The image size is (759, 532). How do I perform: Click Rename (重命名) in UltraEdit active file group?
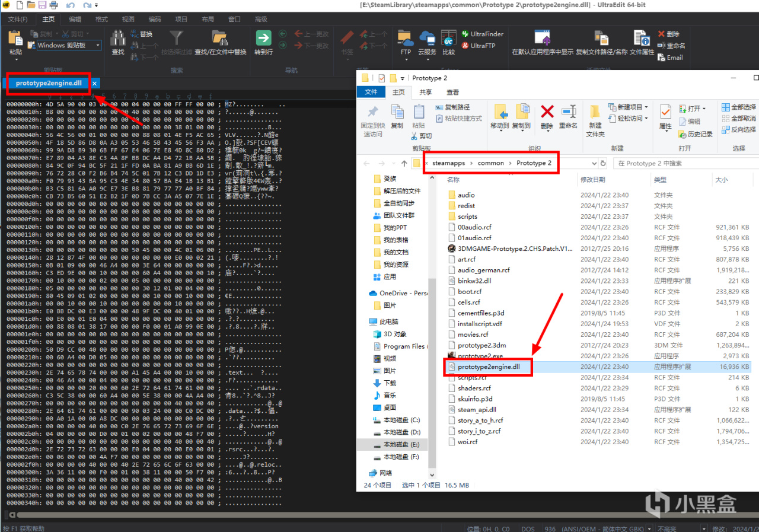pyautogui.click(x=671, y=46)
